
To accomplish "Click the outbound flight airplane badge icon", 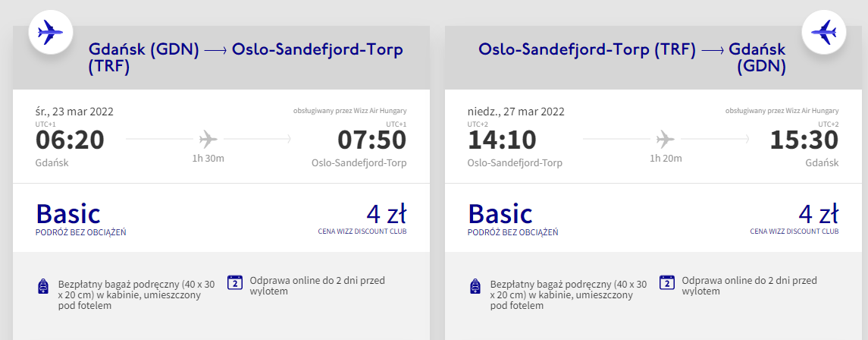I will [50, 32].
